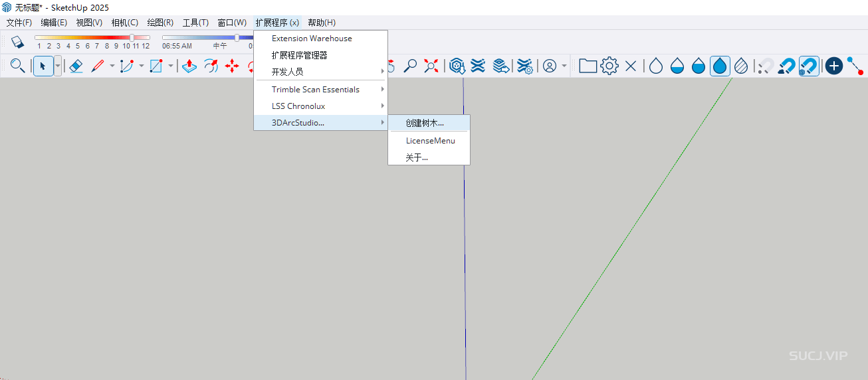
Task: Click the Extension Warehouse toolbar icon
Action: pos(478,66)
